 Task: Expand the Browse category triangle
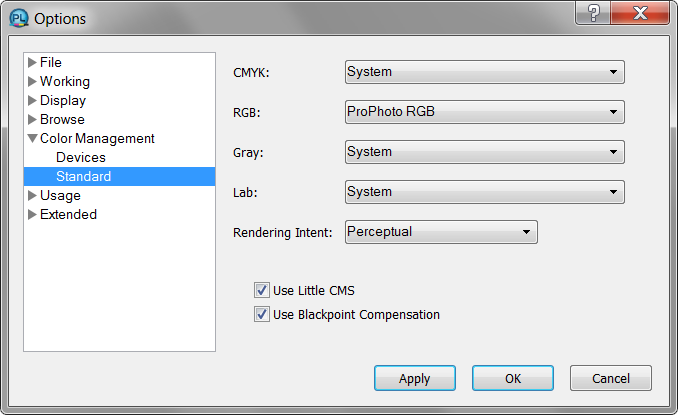coord(32,119)
